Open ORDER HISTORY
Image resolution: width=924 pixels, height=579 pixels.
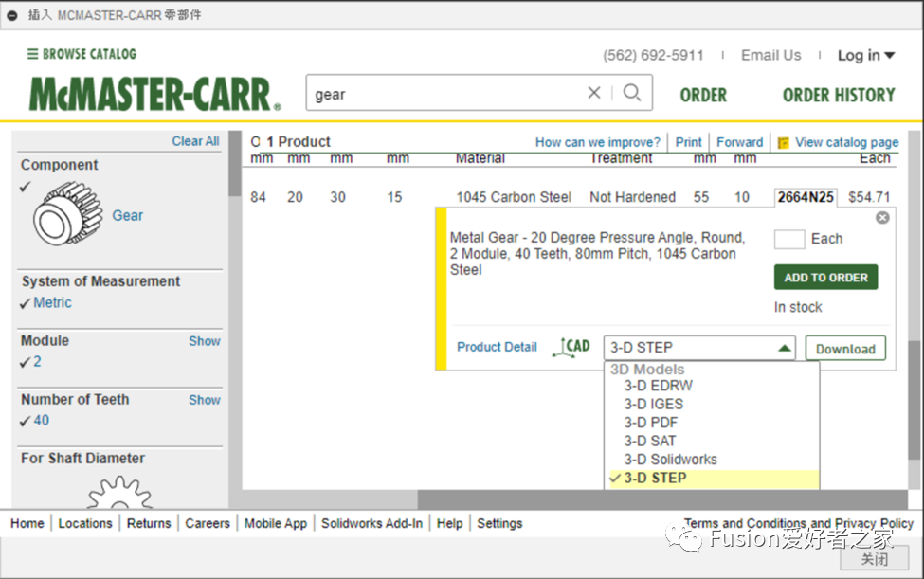tap(839, 95)
